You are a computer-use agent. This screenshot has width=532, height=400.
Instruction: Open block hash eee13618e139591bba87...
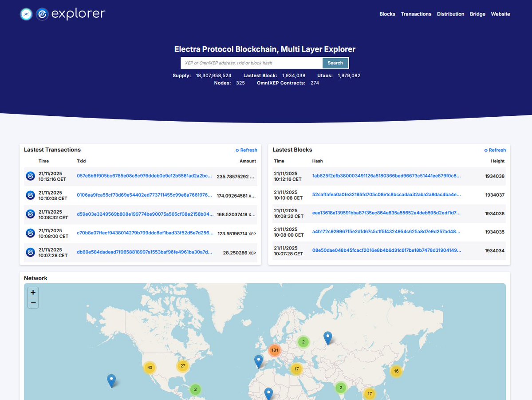coord(386,213)
